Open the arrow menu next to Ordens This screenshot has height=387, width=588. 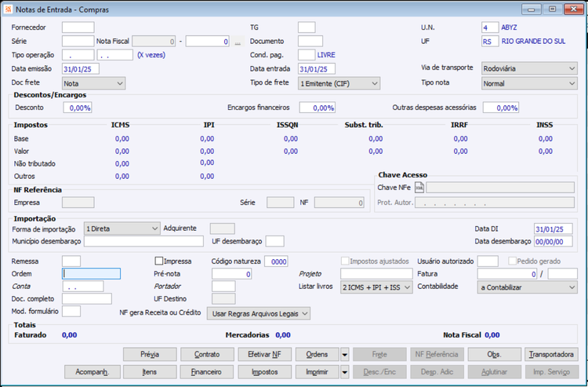[345, 354]
